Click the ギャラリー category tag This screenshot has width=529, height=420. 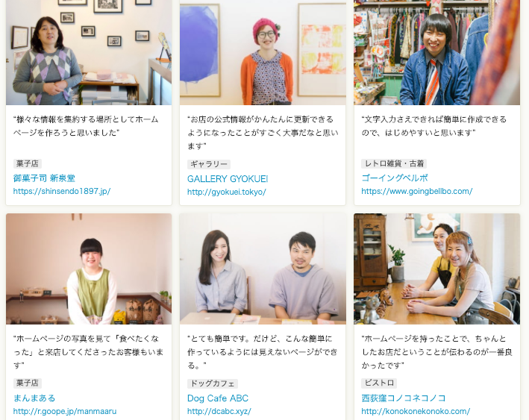click(209, 164)
